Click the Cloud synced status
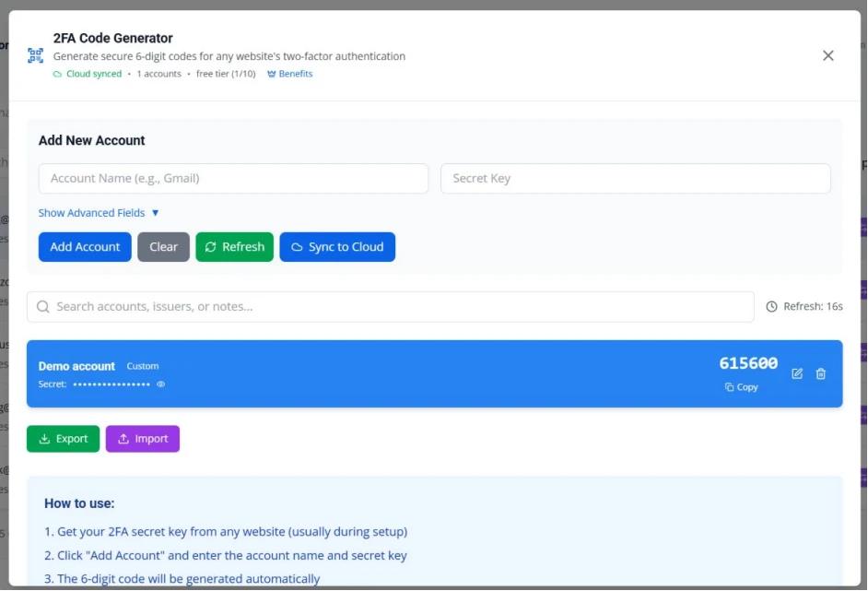The width and height of the screenshot is (868, 591). point(88,74)
